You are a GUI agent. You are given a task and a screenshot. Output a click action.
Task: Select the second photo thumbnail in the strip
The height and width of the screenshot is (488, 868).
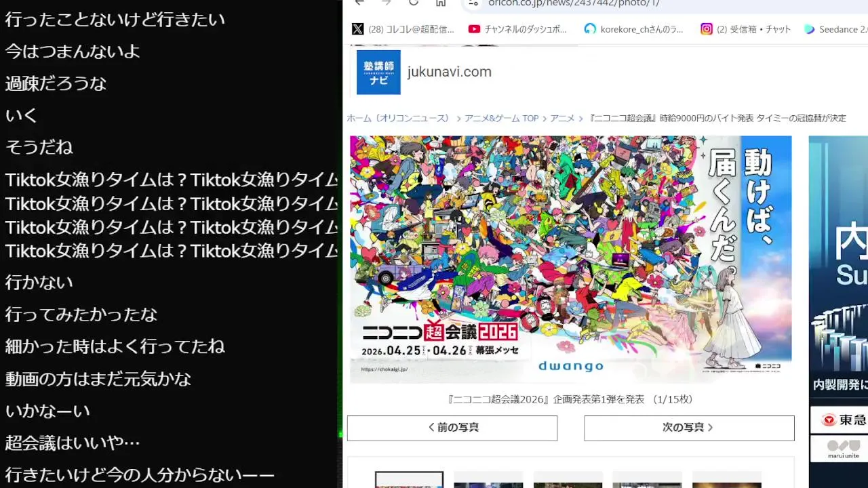pos(488,480)
